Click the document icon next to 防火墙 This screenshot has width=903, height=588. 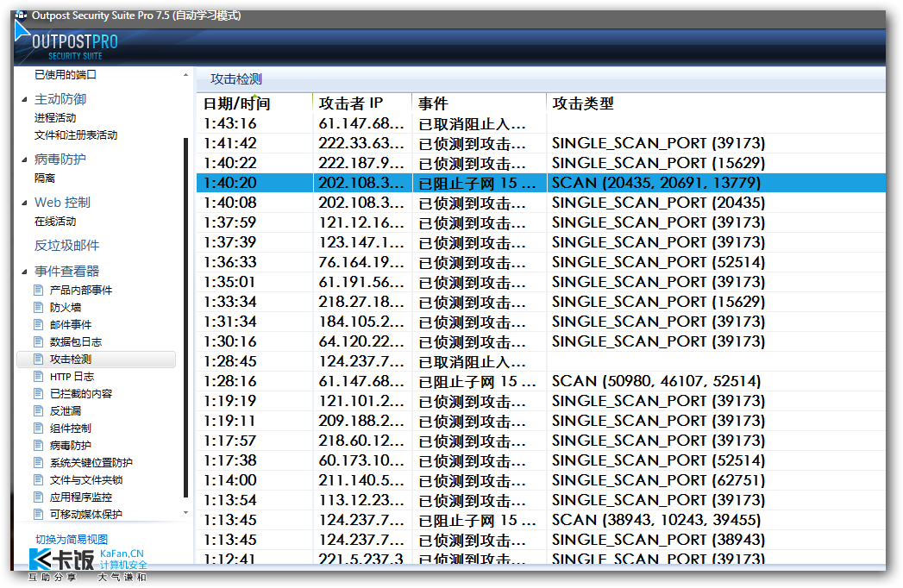(39, 307)
